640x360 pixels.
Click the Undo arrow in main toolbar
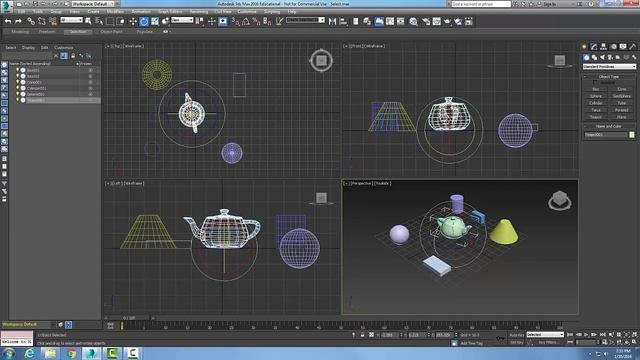pos(8,21)
